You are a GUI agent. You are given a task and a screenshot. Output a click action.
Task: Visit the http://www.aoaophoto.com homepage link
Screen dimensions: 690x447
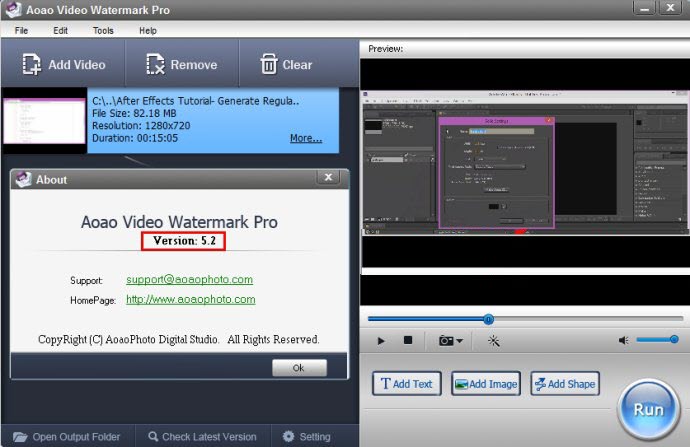pos(191,299)
